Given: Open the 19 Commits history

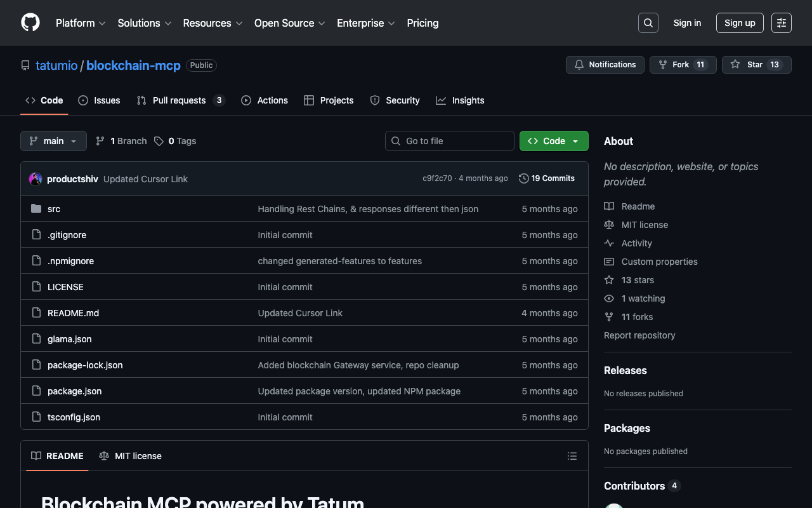Looking at the screenshot, I should pyautogui.click(x=546, y=178).
